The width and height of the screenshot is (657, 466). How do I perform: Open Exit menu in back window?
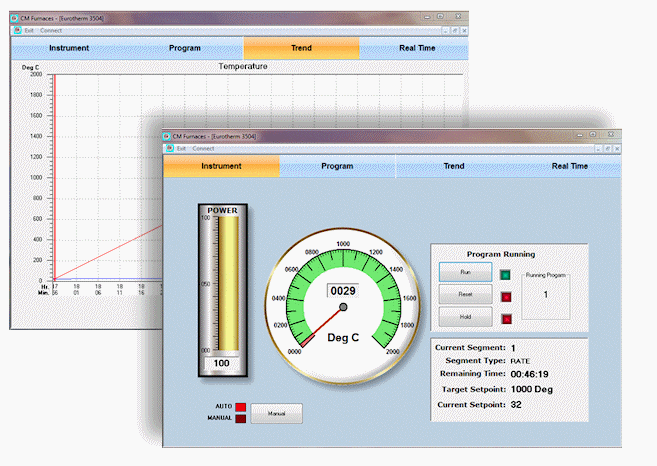click(x=28, y=31)
